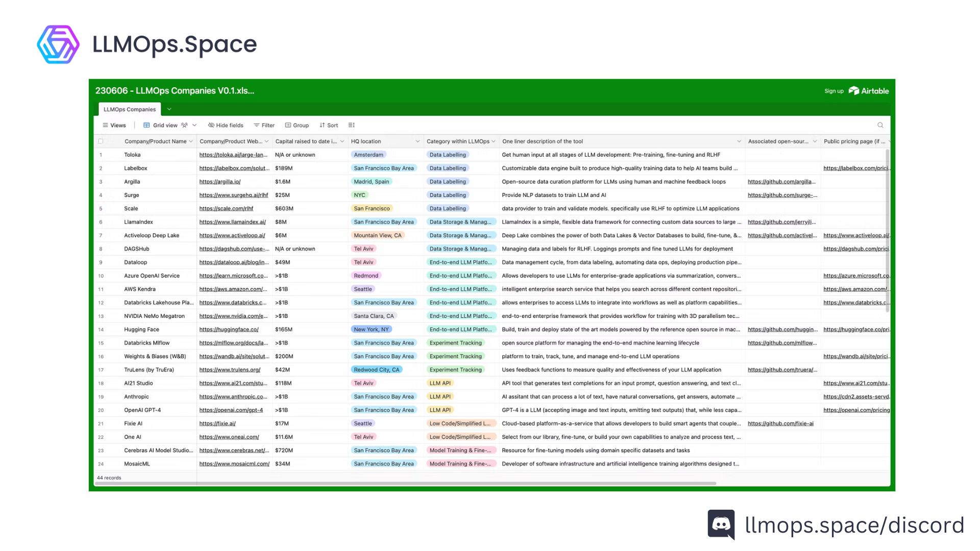Click the Redwood City, CA tag

coord(377,370)
